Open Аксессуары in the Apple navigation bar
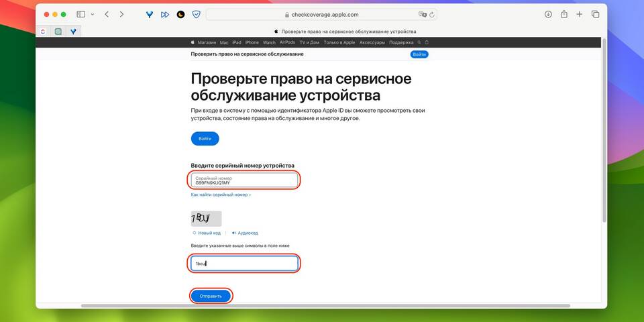644x322 pixels. pos(372,42)
